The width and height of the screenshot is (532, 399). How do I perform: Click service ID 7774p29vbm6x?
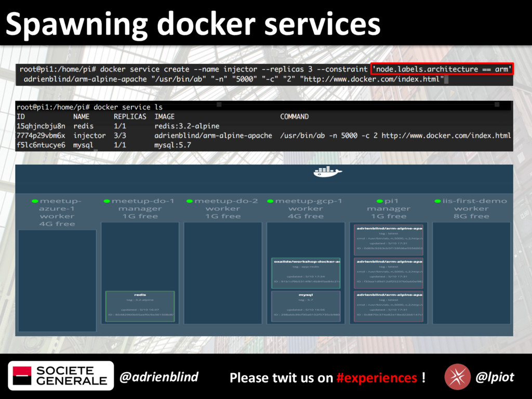[41, 136]
